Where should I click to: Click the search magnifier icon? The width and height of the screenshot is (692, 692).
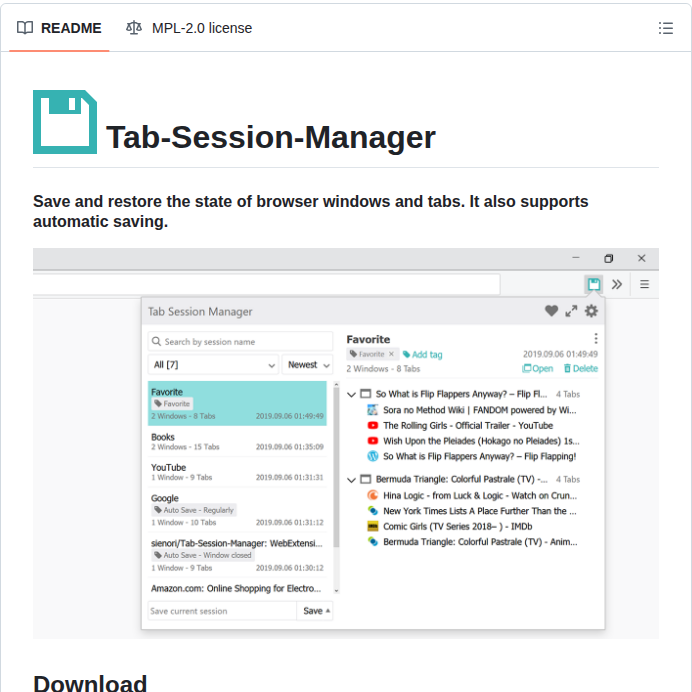[156, 342]
